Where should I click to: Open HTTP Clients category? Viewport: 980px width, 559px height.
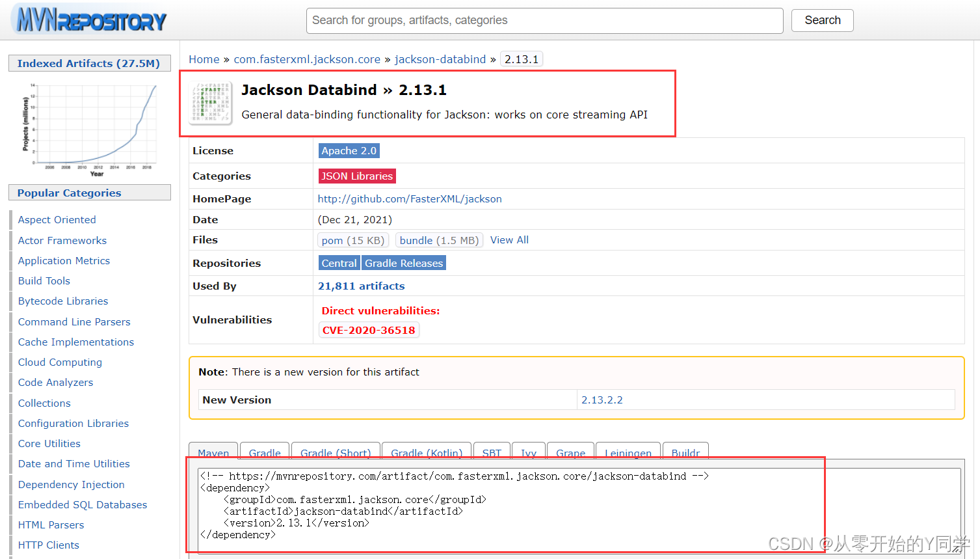(x=49, y=545)
